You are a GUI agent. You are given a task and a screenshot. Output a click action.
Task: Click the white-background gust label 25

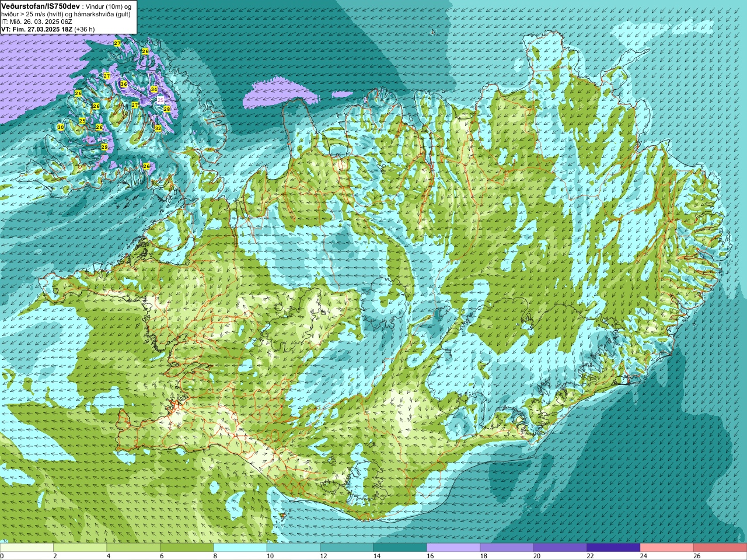click(x=160, y=100)
